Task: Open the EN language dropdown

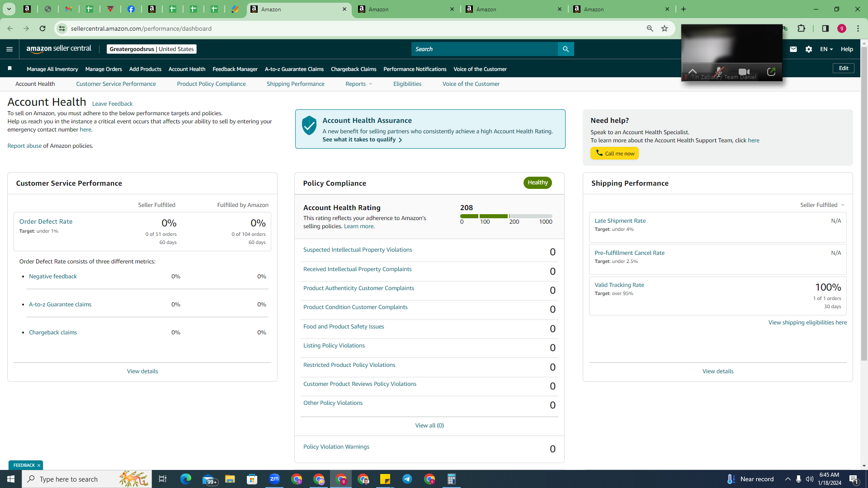Action: [826, 49]
